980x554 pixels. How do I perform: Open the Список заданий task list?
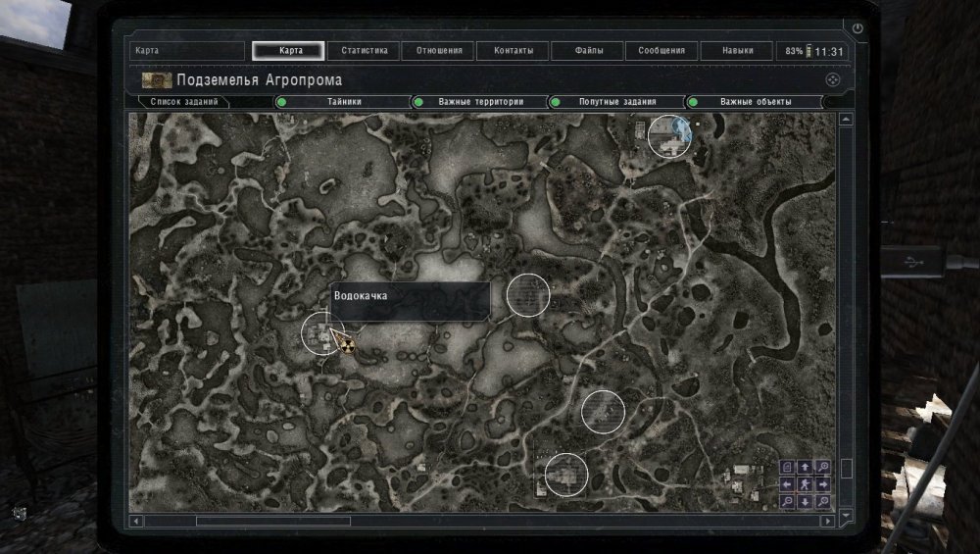pyautogui.click(x=184, y=101)
